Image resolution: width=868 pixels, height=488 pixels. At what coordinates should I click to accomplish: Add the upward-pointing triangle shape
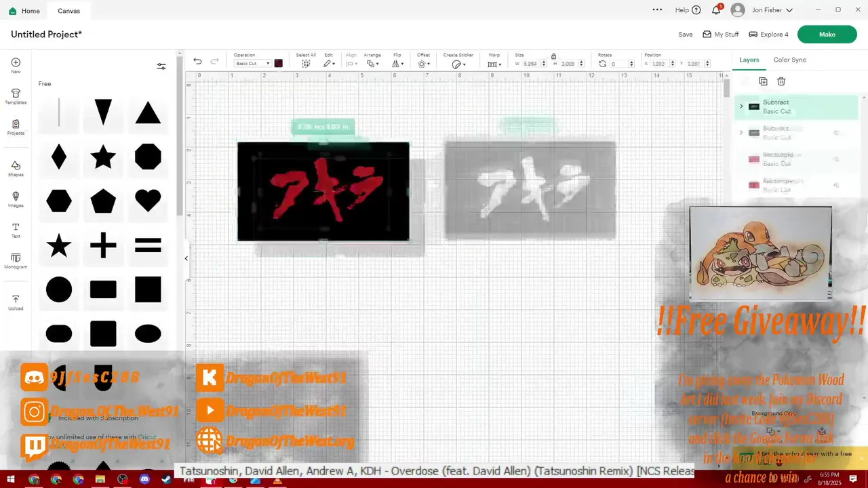point(148,113)
